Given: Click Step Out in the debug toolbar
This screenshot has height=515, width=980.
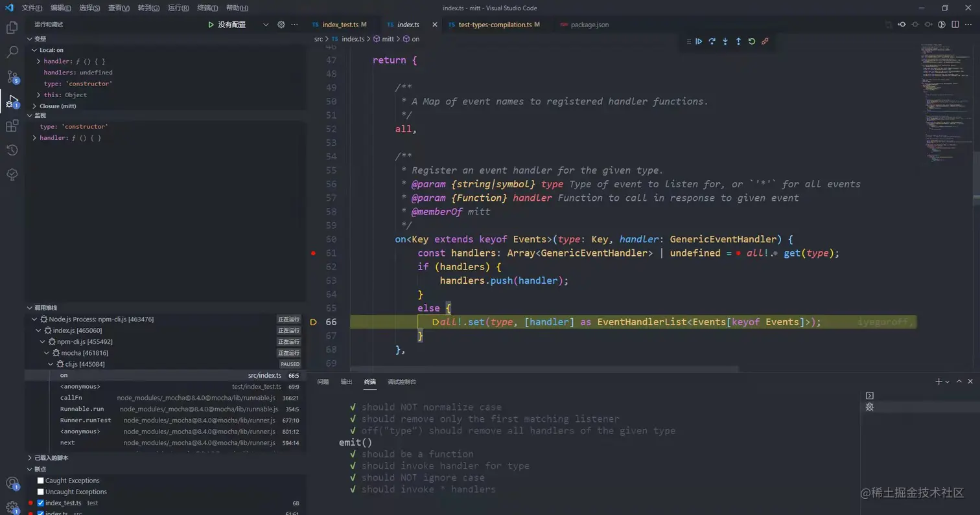Looking at the screenshot, I should 738,41.
